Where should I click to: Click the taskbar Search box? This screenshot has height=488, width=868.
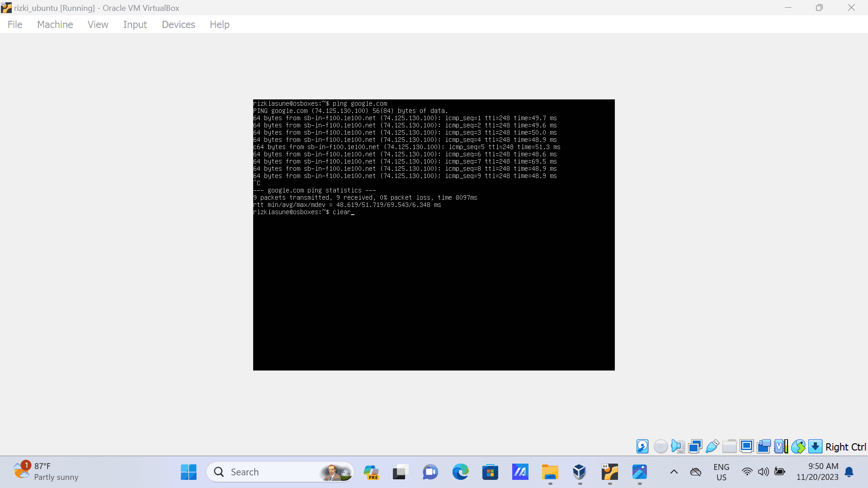click(280, 472)
